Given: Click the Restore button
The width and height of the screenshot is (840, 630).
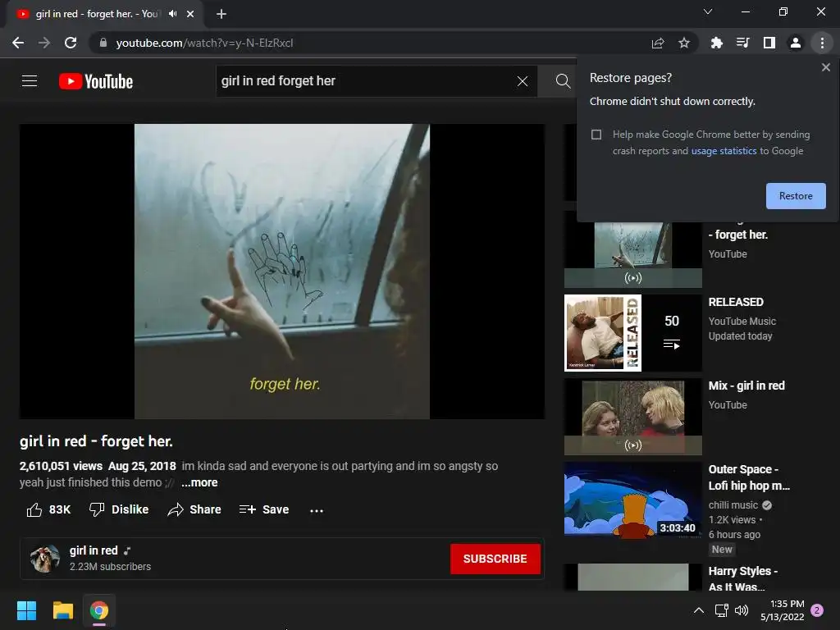Looking at the screenshot, I should coord(796,196).
